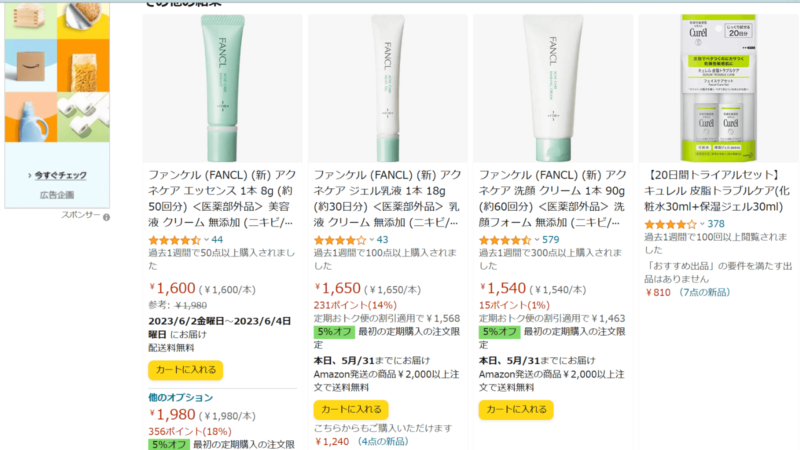The image size is (800, 450).
Task: Click the sponsor info icon
Action: click(106, 217)
